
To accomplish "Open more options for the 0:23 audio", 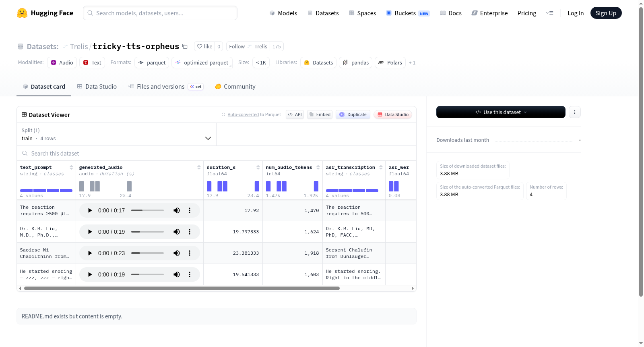I will pyautogui.click(x=190, y=253).
